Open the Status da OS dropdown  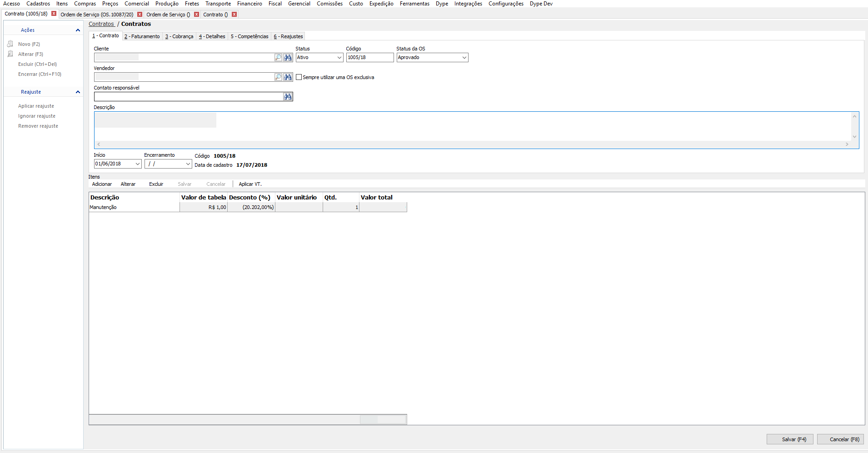click(464, 58)
